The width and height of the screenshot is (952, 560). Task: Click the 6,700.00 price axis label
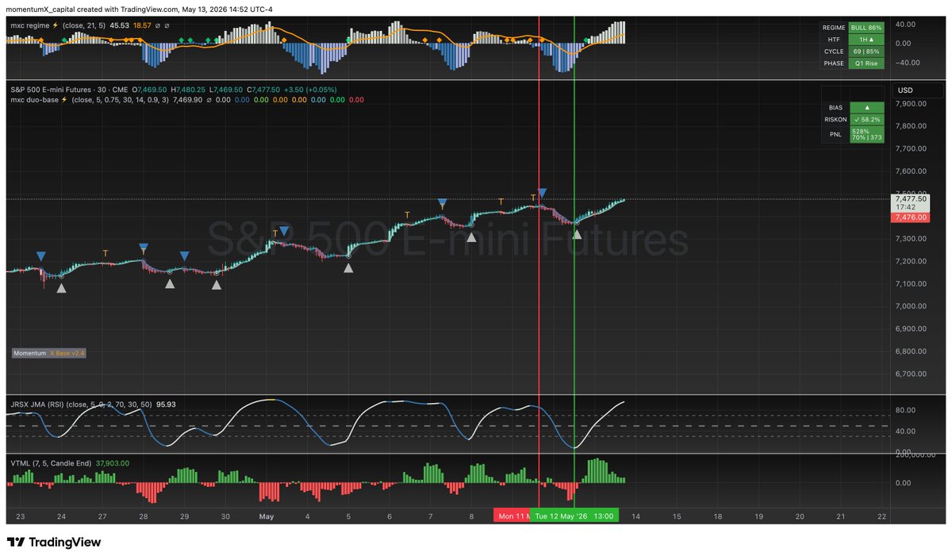point(909,374)
